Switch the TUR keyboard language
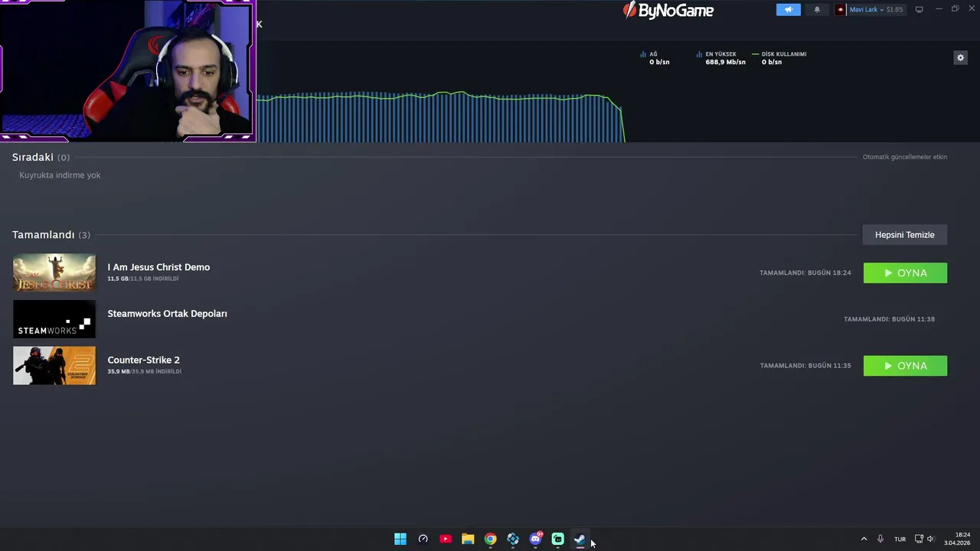Screen dimensions: 980x551 pos(900,540)
